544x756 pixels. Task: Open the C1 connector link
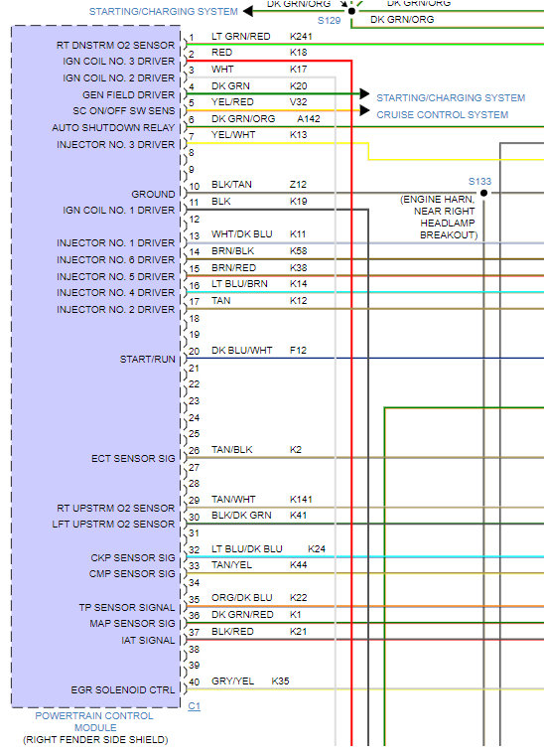point(194,706)
